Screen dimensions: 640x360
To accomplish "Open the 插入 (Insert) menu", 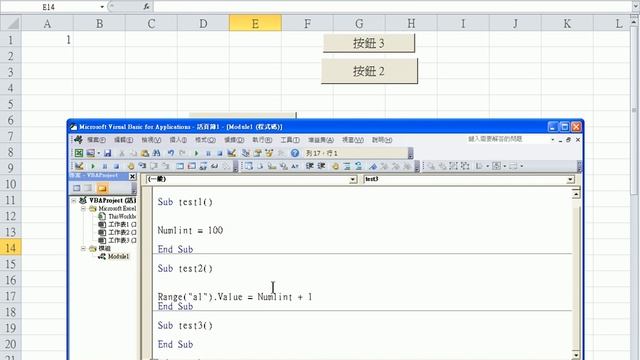I will pyautogui.click(x=178, y=140).
